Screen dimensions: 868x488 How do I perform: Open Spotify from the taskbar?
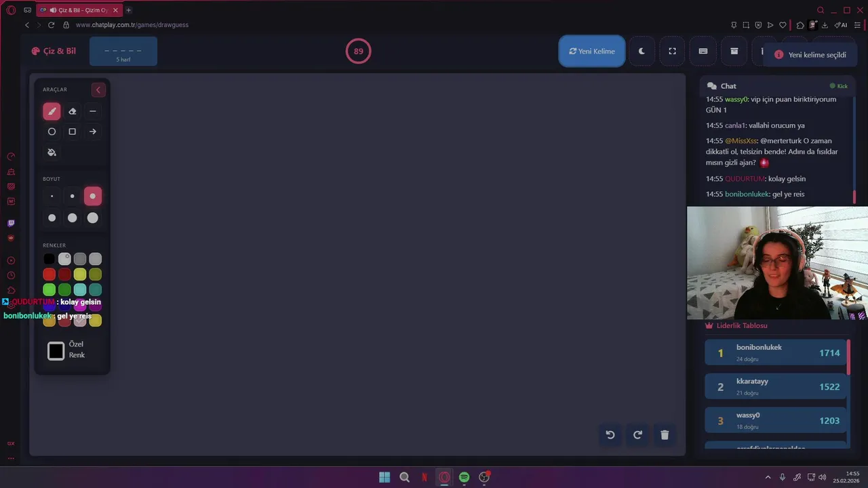click(x=464, y=477)
